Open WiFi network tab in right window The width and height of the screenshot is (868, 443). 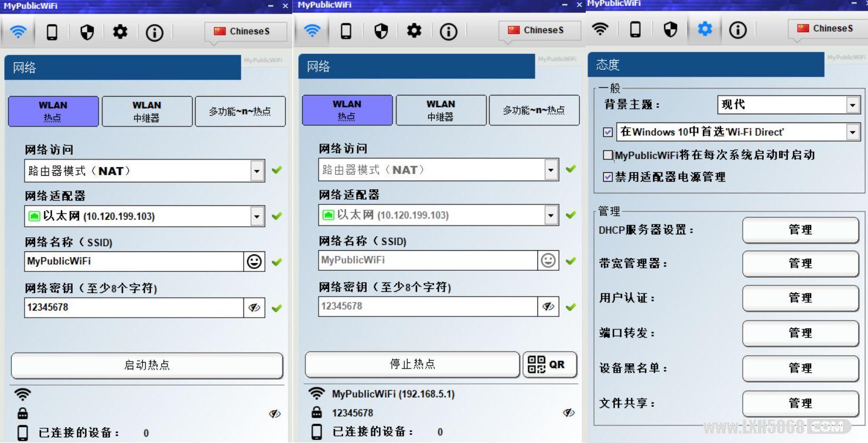[x=600, y=28]
